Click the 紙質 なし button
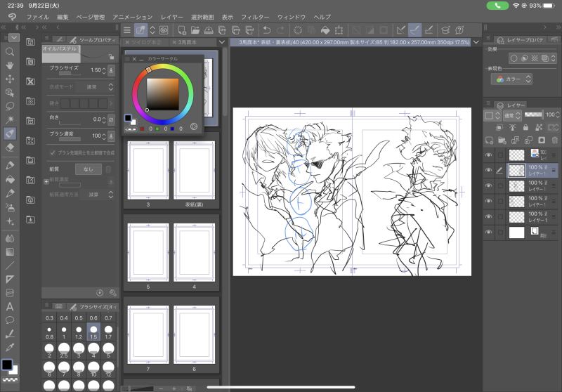562x392 pixels. point(89,169)
